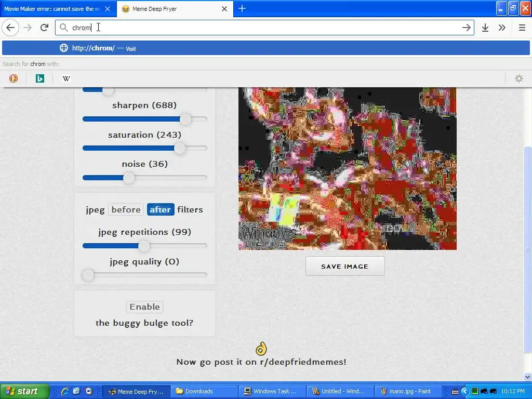Switch to Untitled Windows Movie Maker window
The height and width of the screenshot is (399, 532).
click(x=341, y=391)
